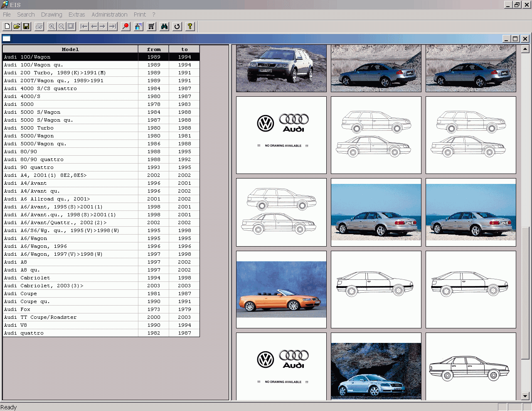Open the single sedan line-drawing thumbnail
532x411 pixels.
point(471,367)
